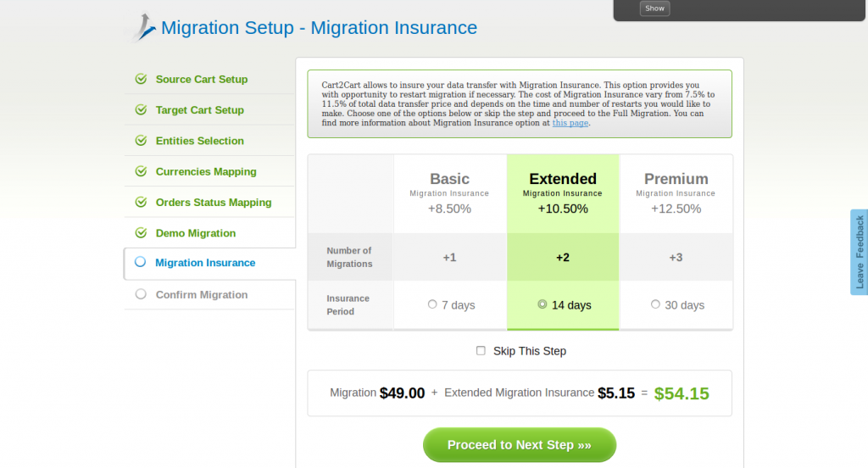This screenshot has height=468, width=868.
Task: Follow the "this page" link
Action: tap(570, 124)
